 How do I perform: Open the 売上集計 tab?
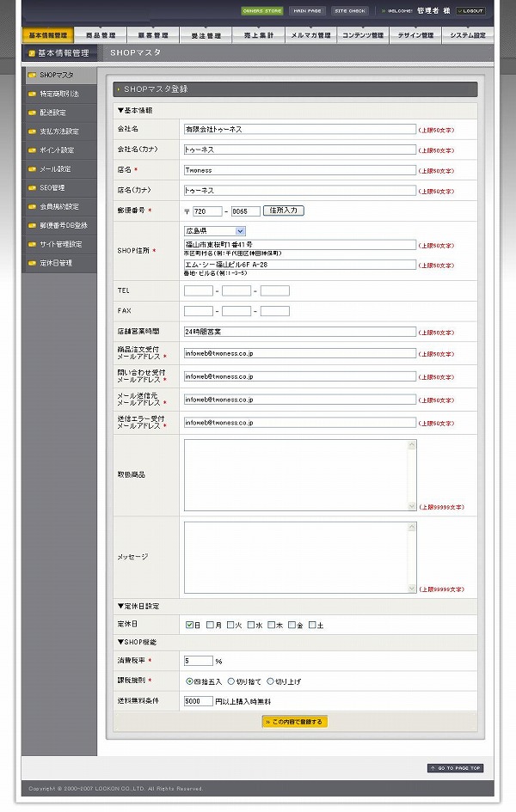(x=258, y=35)
